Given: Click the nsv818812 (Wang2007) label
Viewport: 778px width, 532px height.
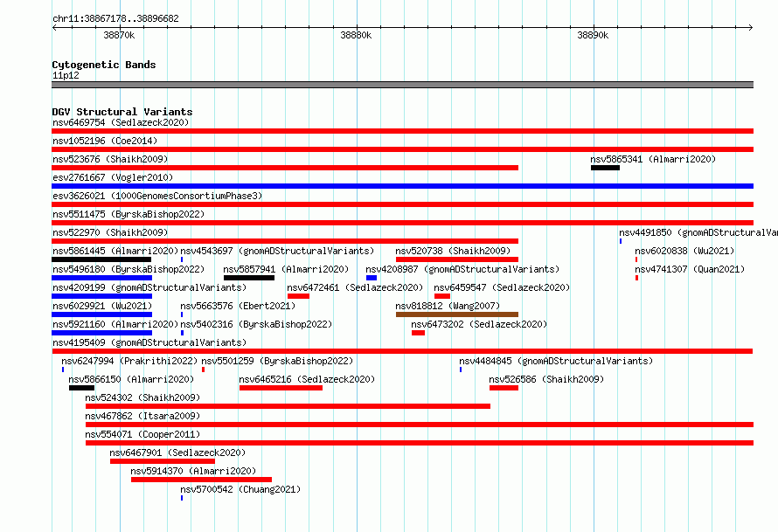Looking at the screenshot, I should tap(448, 306).
